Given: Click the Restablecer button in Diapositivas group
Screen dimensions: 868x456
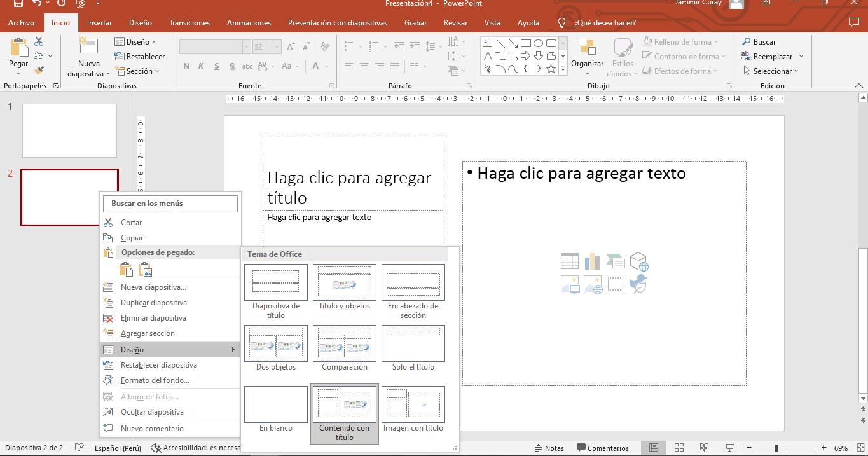Looking at the screenshot, I should [140, 57].
